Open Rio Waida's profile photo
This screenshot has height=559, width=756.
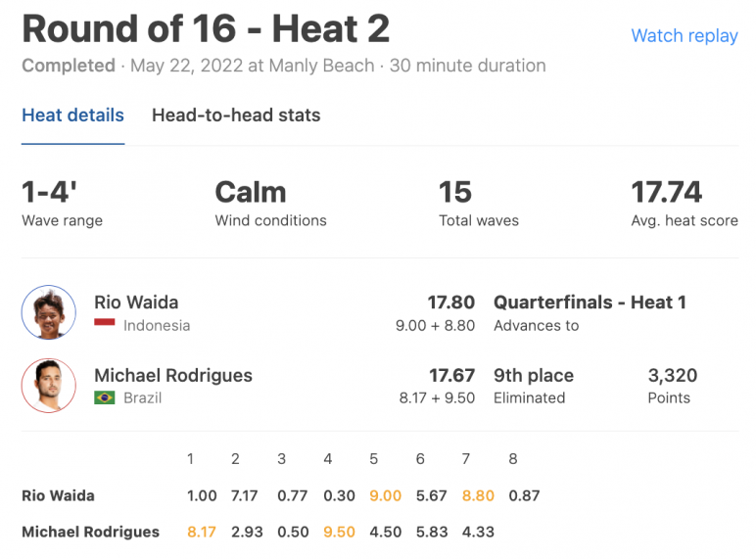click(x=49, y=312)
